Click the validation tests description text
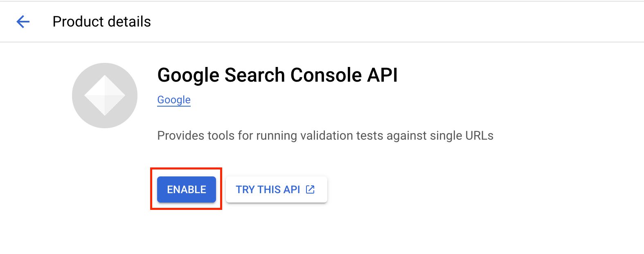Image resolution: width=644 pixels, height=254 pixels. 325,136
